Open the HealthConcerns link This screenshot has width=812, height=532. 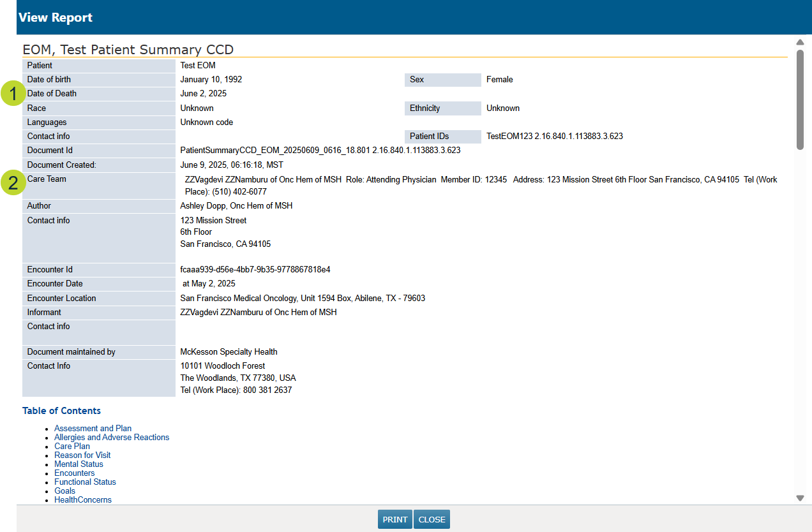(83, 500)
